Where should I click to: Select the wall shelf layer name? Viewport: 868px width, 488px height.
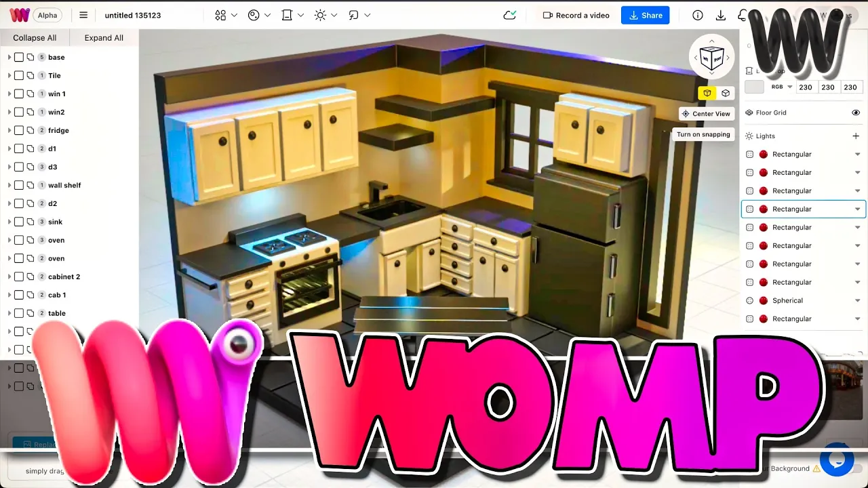tap(64, 185)
